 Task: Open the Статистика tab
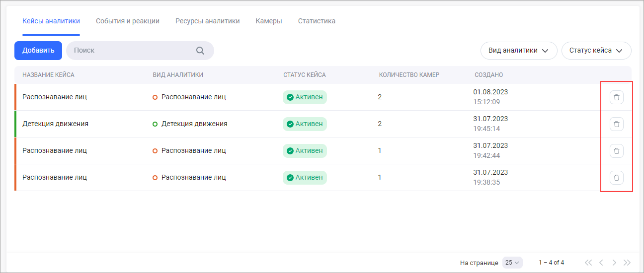click(317, 21)
